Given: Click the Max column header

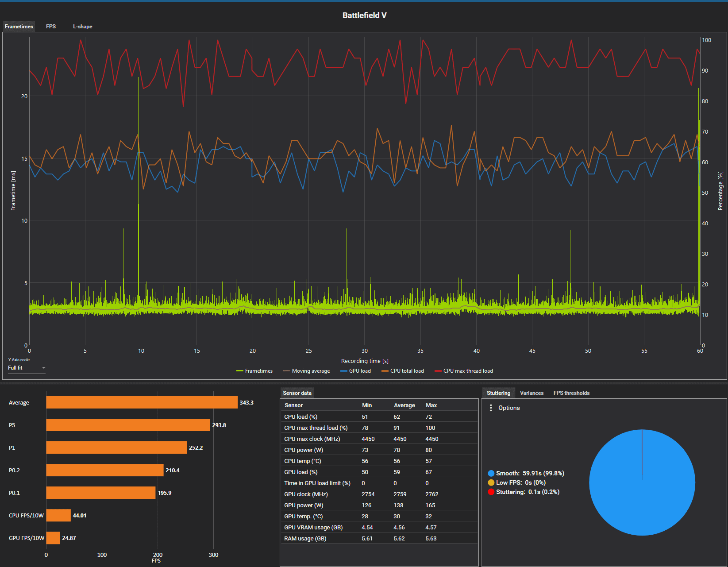Looking at the screenshot, I should click(431, 405).
